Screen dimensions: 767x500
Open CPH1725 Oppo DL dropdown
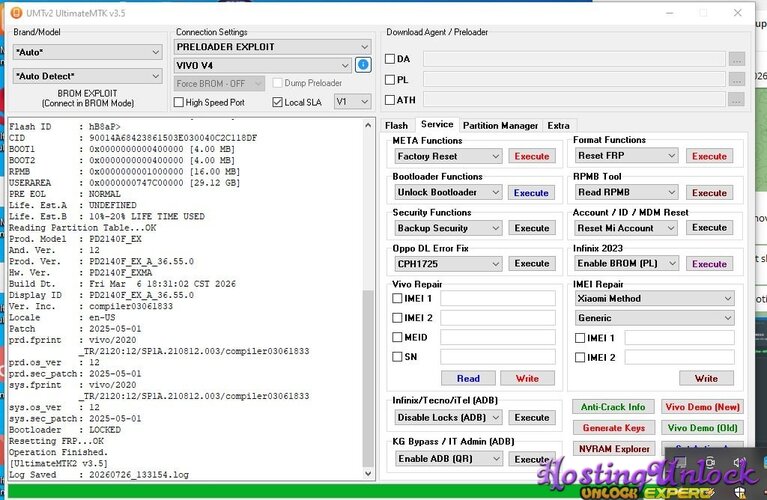[x=449, y=264]
